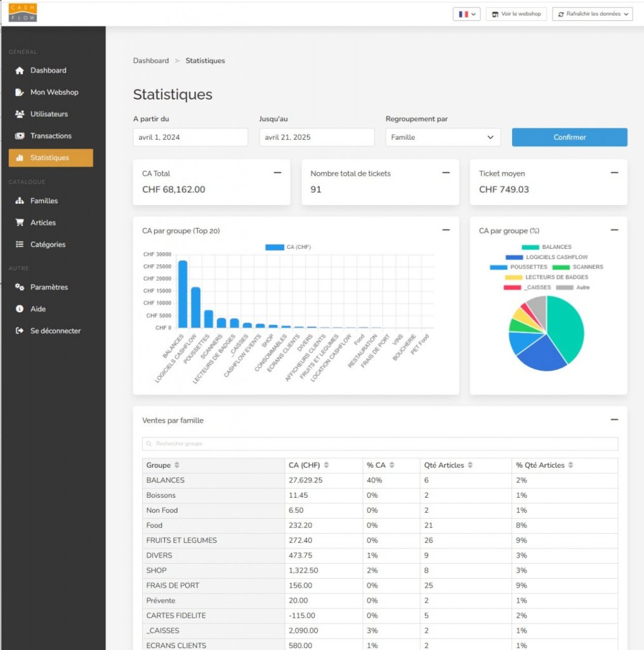Click the Cash Flow logo
This screenshot has width=644, height=650.
tap(23, 13)
